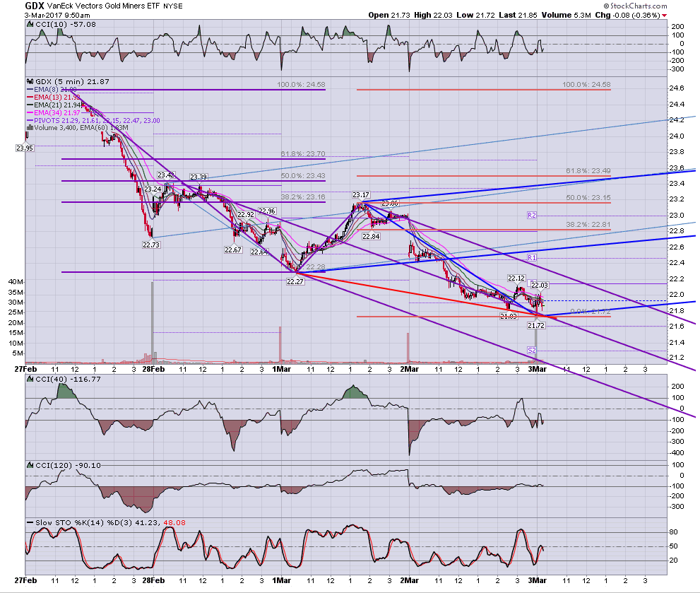Select the High 22.03 header reading
This screenshot has height=593, width=700.
(433, 15)
